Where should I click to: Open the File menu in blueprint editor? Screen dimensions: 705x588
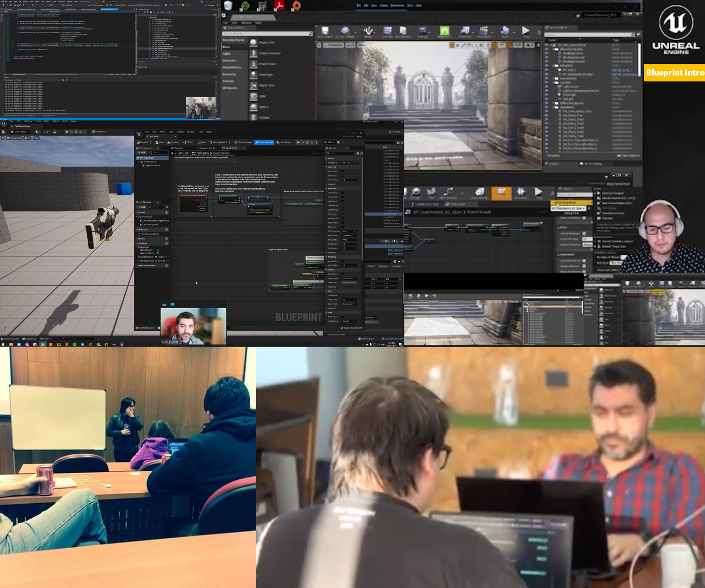(x=147, y=132)
